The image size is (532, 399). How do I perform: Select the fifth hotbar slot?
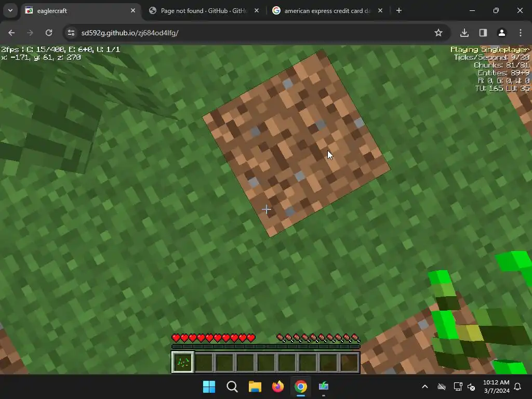(266, 362)
